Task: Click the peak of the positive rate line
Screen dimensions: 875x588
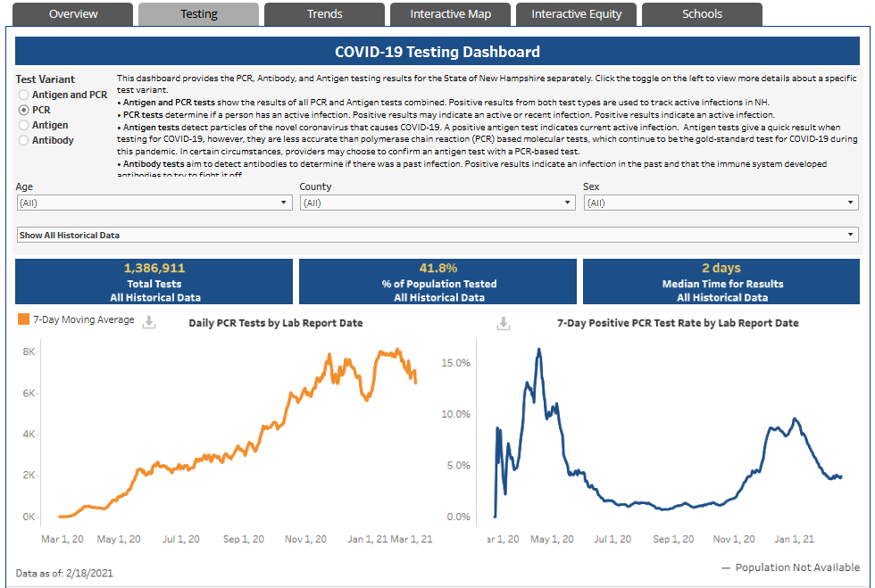Action: (x=539, y=350)
